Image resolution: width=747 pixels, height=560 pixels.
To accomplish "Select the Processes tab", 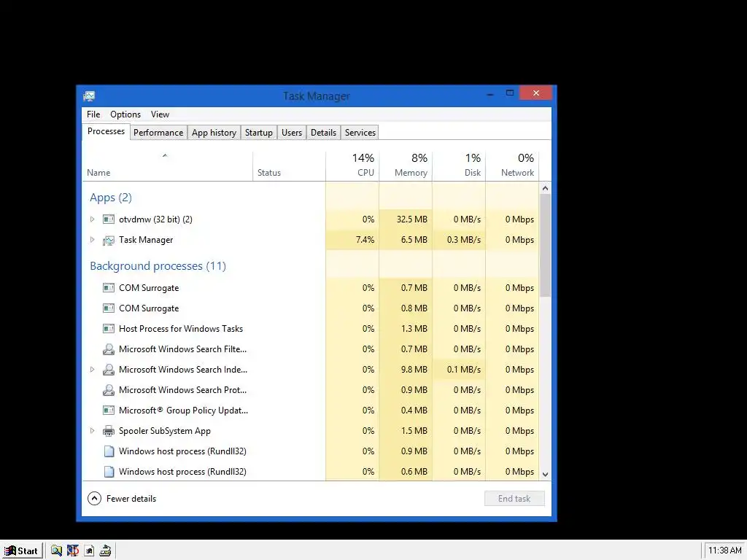I will click(106, 131).
